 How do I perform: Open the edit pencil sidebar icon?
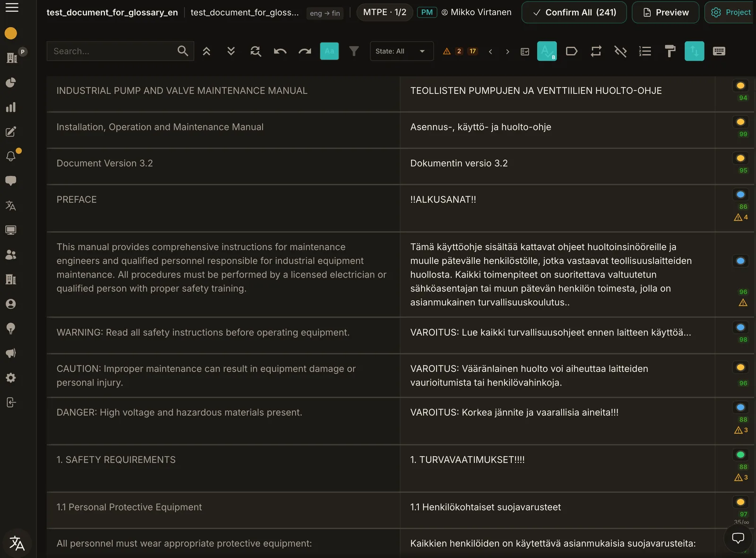click(x=11, y=132)
